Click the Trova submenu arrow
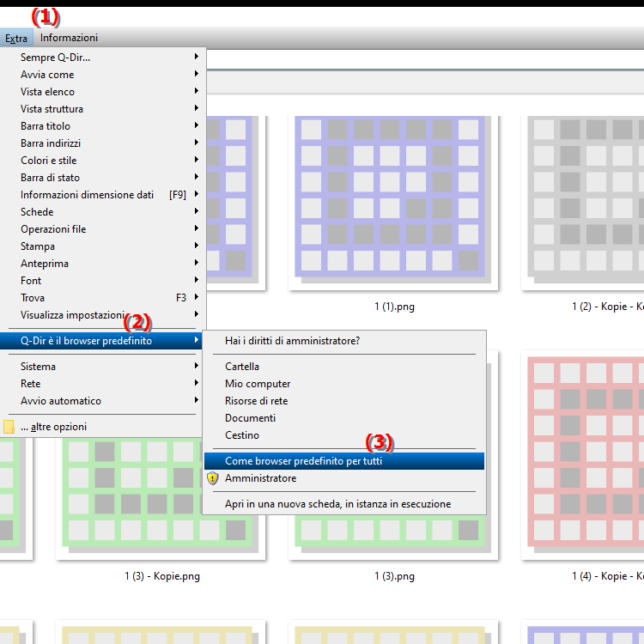 coord(197,297)
